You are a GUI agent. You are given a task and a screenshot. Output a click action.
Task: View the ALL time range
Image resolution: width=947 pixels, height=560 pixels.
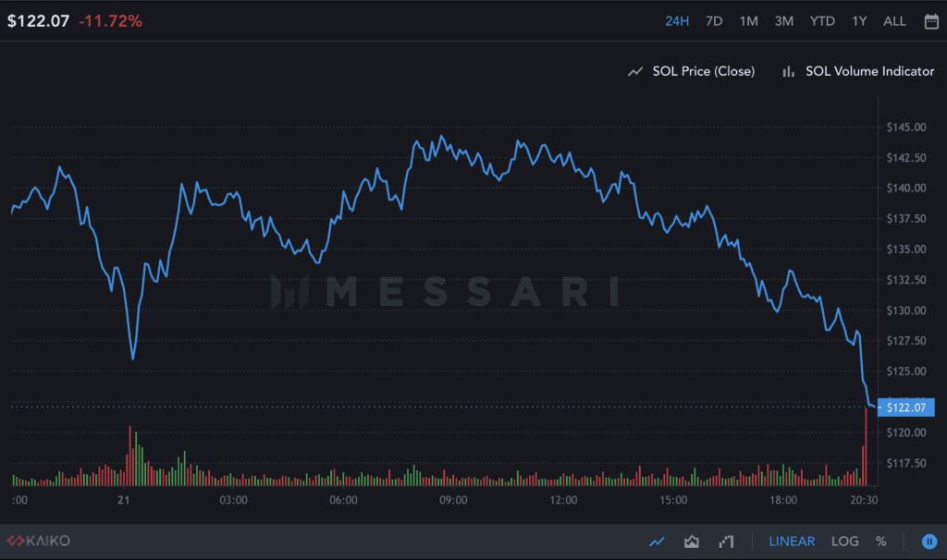click(x=894, y=21)
